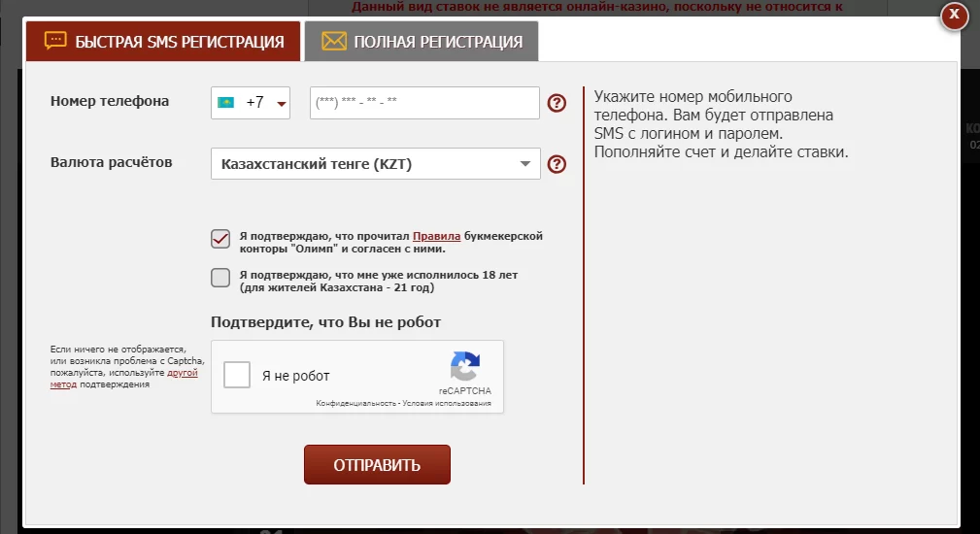Click the Kazakhstan flag icon

pyautogui.click(x=225, y=102)
